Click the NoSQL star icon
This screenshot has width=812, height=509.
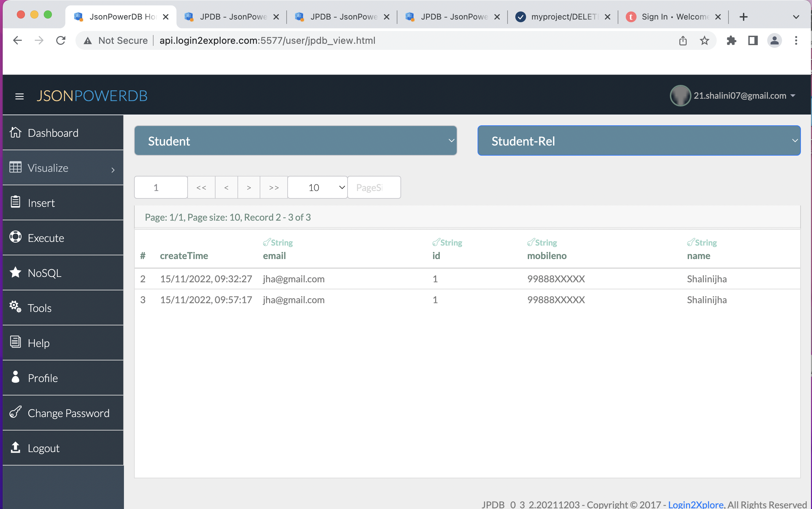pyautogui.click(x=15, y=273)
